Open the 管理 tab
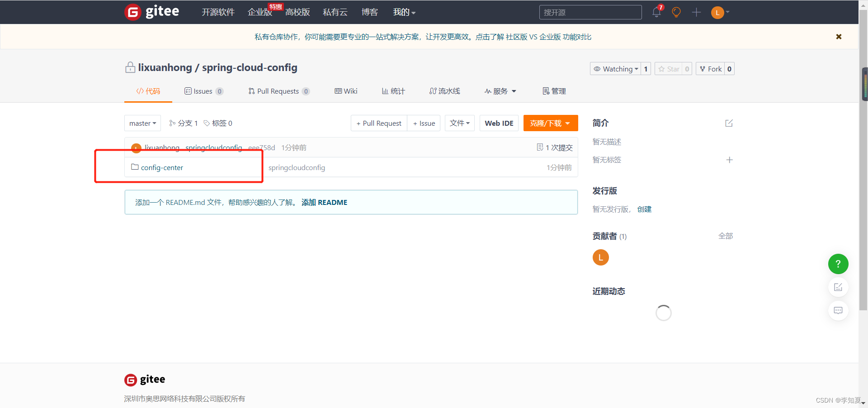Image resolution: width=868 pixels, height=408 pixels. click(x=554, y=91)
